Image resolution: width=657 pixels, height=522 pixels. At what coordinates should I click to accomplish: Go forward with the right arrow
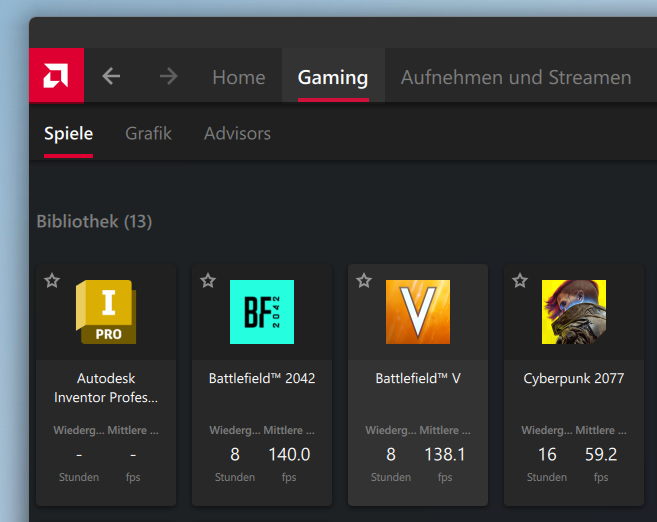coord(169,76)
